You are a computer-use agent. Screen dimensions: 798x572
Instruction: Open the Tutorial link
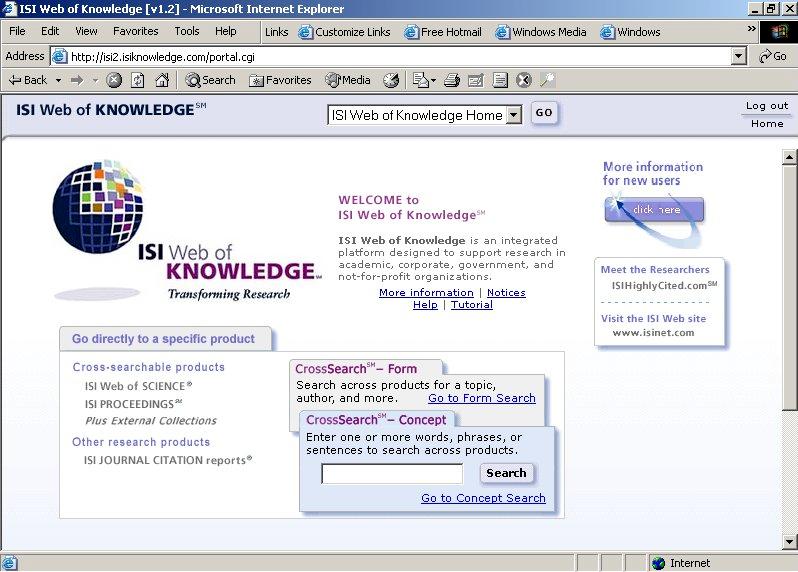pos(472,305)
